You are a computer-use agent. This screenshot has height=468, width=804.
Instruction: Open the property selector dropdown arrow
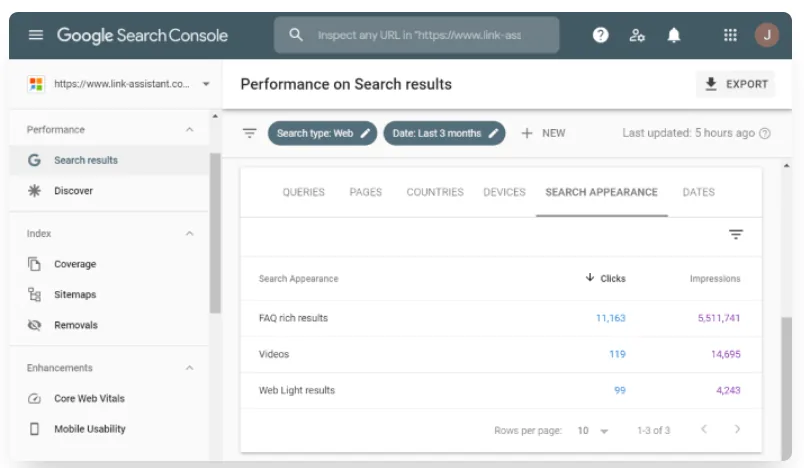click(x=206, y=84)
